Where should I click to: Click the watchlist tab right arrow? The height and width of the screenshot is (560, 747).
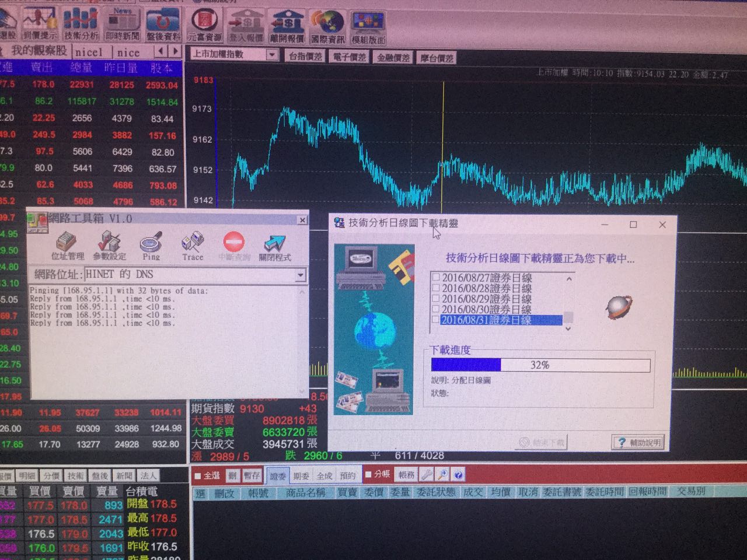[174, 51]
